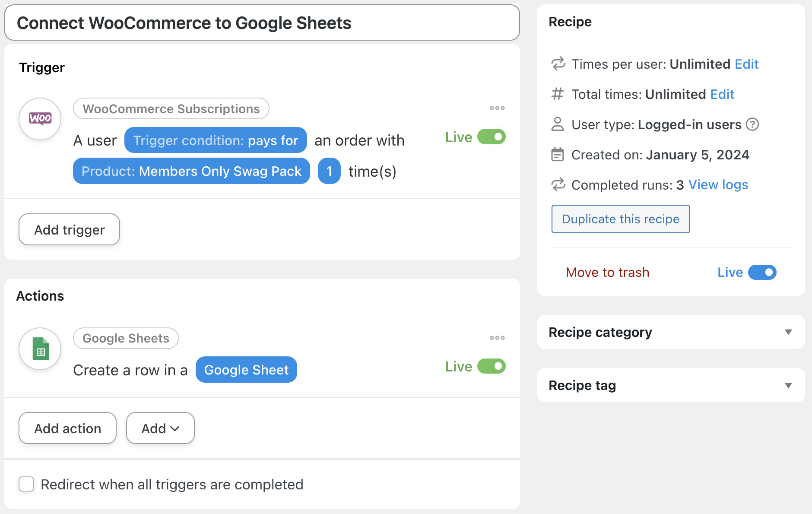
Task: Switch off the recipe Live toggle
Action: pos(762,273)
